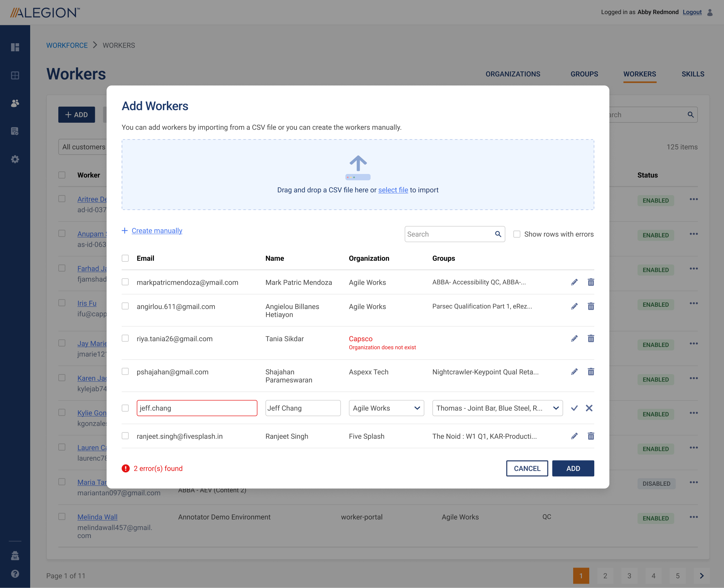
Task: Focus the jeff.chang email input field
Action: click(197, 408)
